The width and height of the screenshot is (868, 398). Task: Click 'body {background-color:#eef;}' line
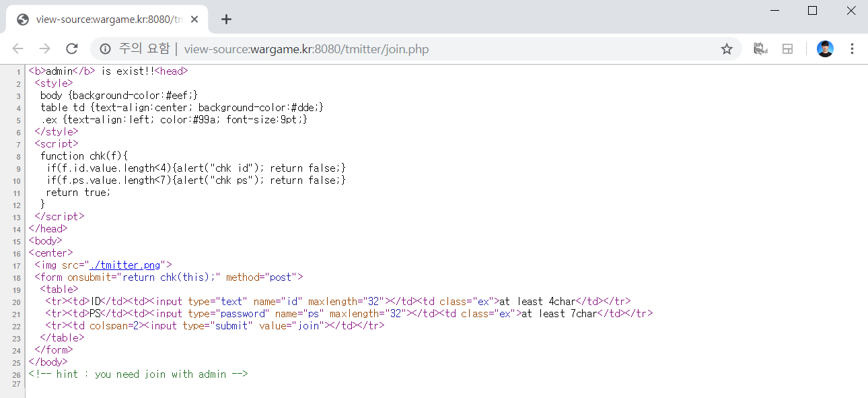[119, 95]
